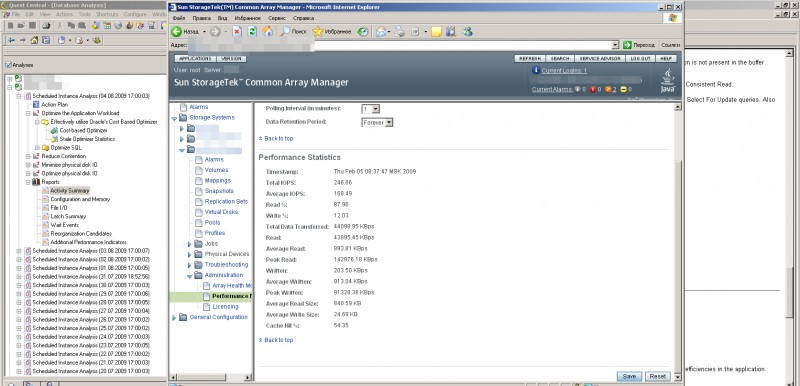Select Wait Events report in Quest Central
The width and height of the screenshot is (800, 386).
64,225
